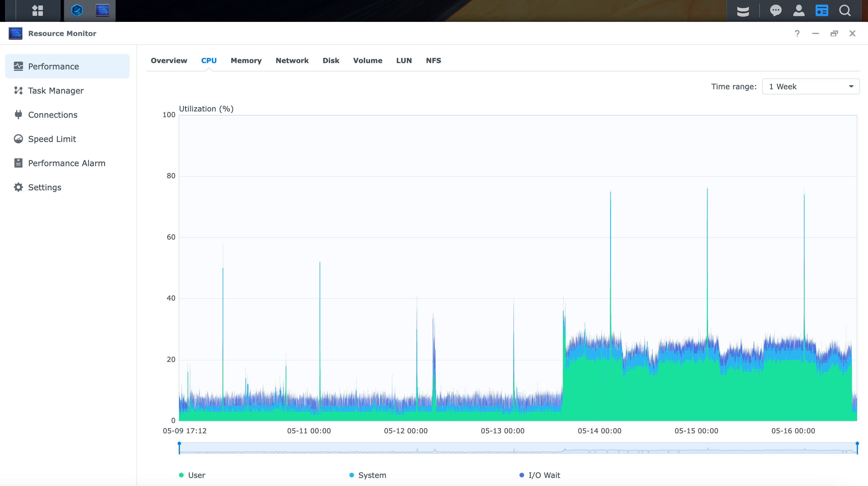Switch to the Network tab
This screenshot has height=486, width=868.
(292, 61)
